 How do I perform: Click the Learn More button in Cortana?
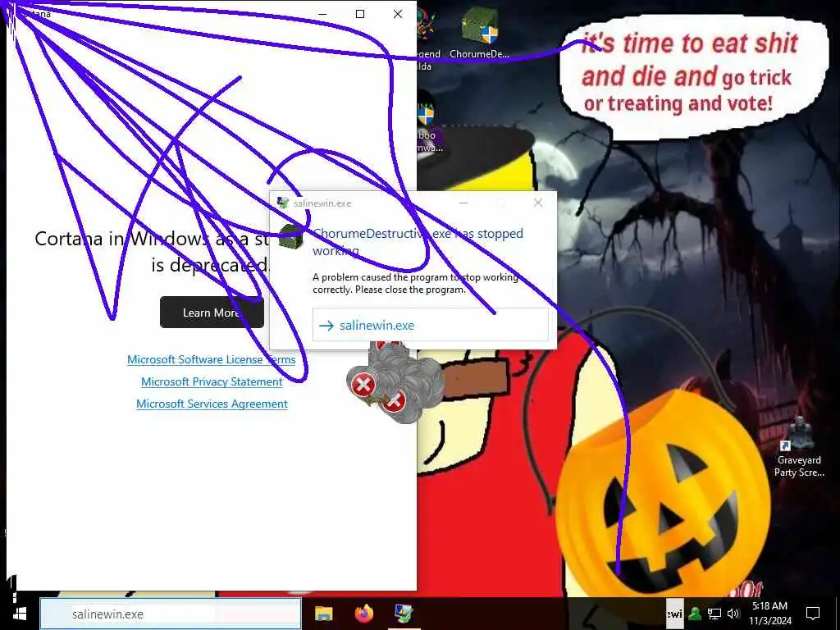pyautogui.click(x=212, y=313)
